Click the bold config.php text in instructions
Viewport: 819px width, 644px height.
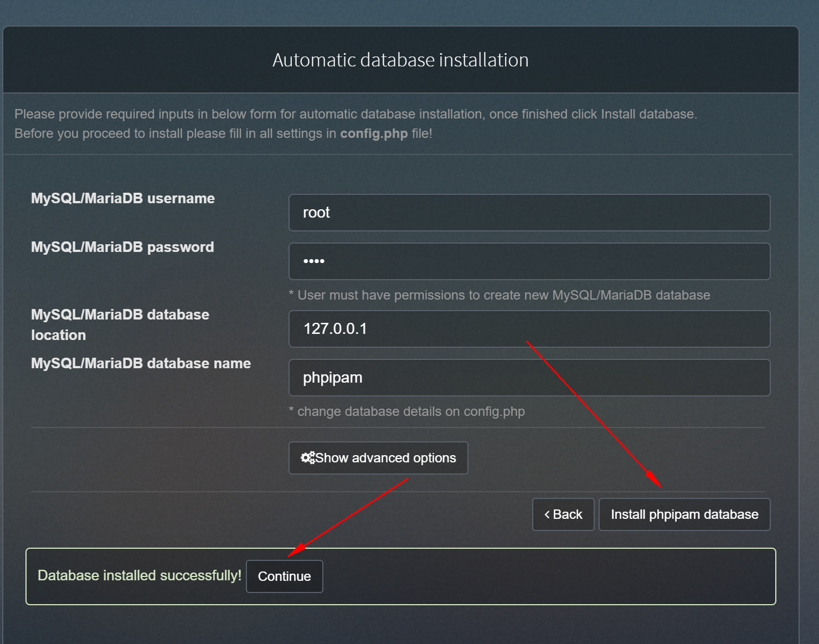point(374,133)
